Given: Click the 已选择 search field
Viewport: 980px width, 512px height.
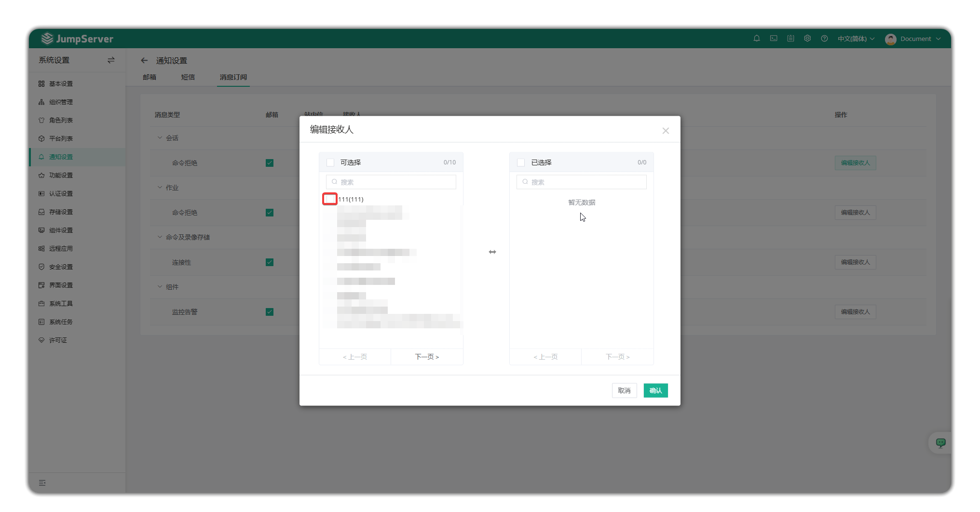Looking at the screenshot, I should pyautogui.click(x=582, y=182).
